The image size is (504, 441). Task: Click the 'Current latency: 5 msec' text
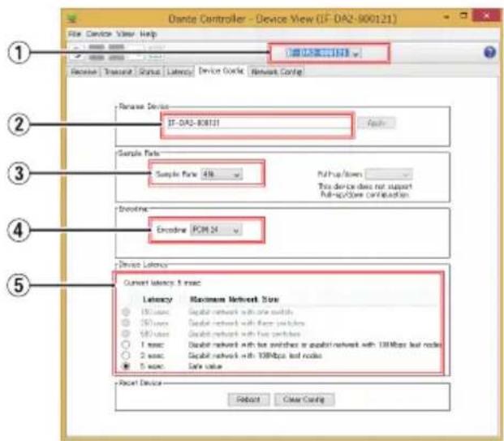[x=162, y=283]
